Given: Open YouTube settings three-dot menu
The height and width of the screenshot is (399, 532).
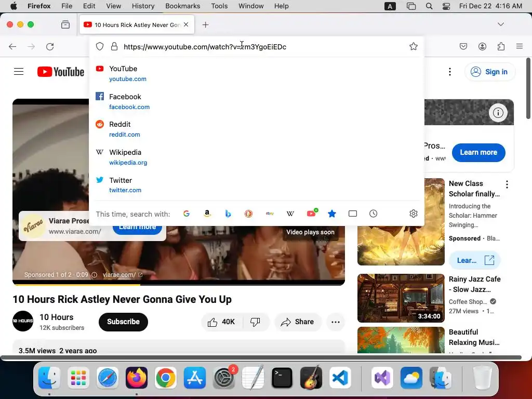Looking at the screenshot, I should click(x=450, y=72).
